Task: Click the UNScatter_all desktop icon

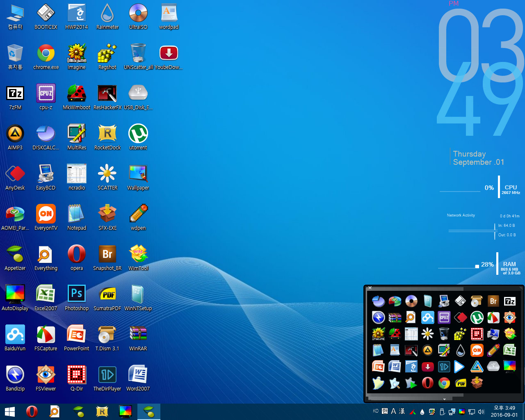Action: coord(138,57)
